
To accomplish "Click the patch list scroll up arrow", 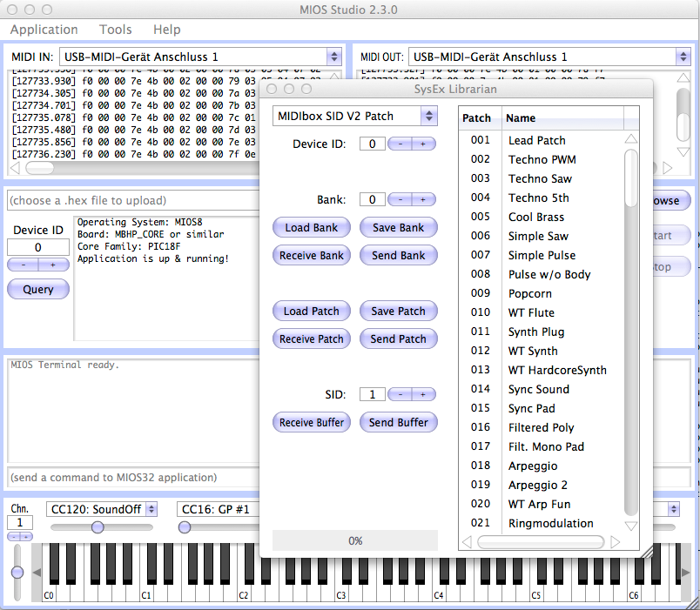I will 631,138.
